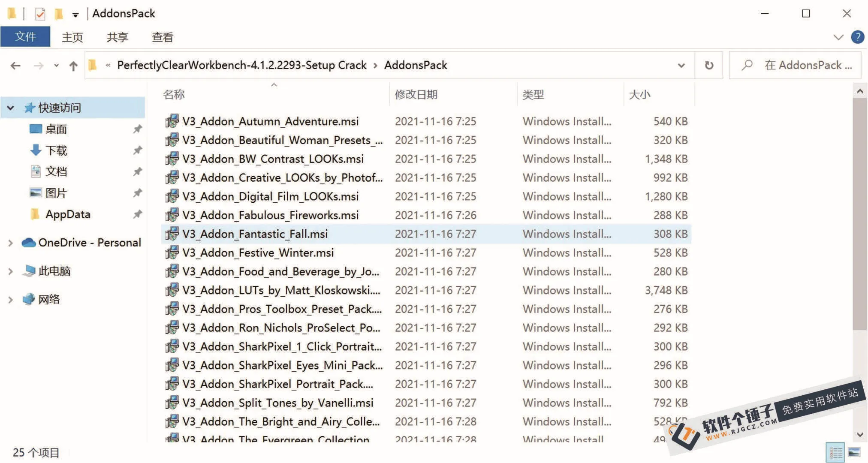
Task: Click the Properties icon in quick access toolbar
Action: tap(40, 14)
